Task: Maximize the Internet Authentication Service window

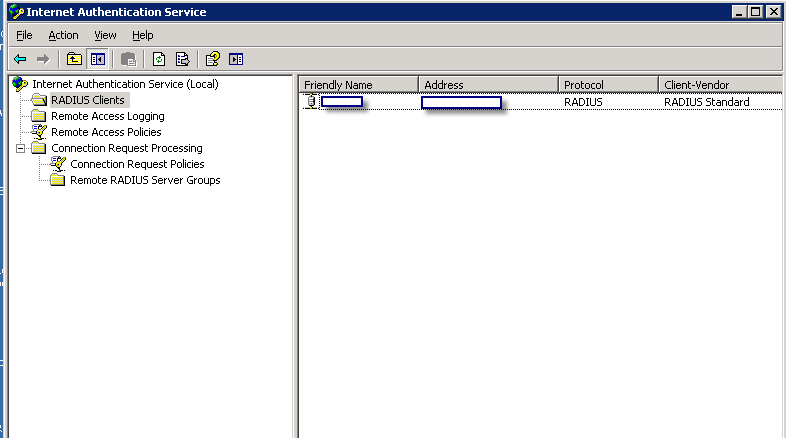Action: [756, 12]
